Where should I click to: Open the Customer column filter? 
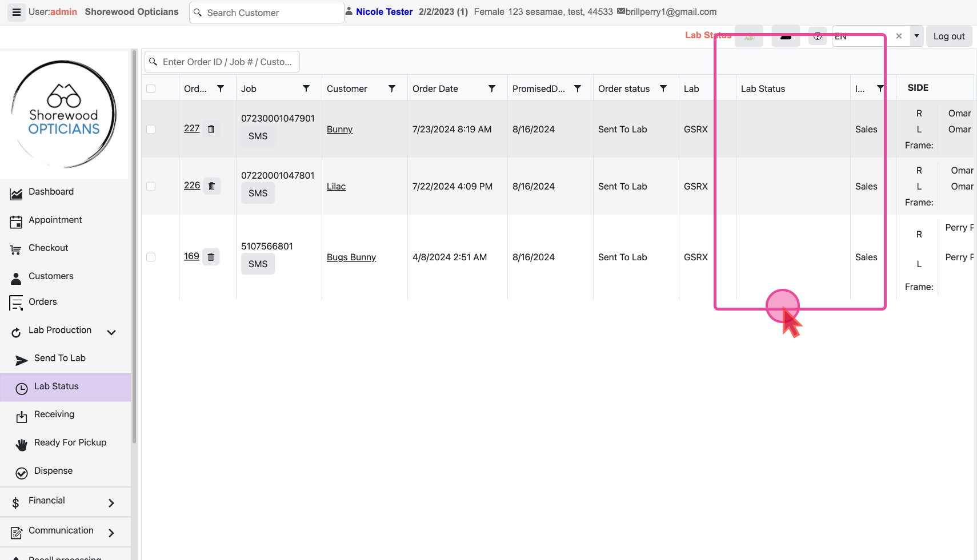(x=392, y=88)
